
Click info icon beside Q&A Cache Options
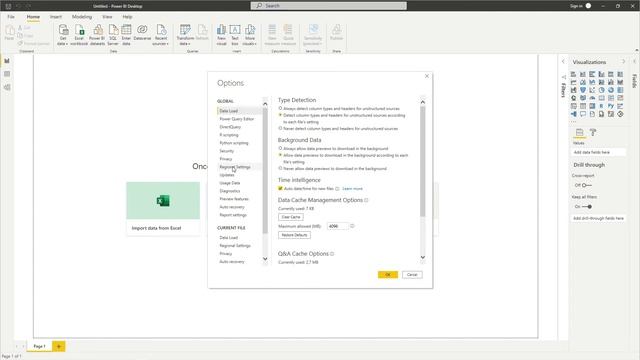[332, 254]
